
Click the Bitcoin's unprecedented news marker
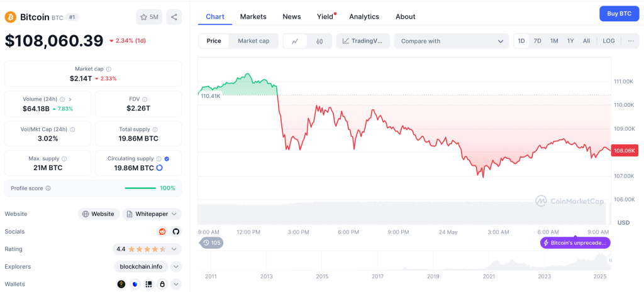tap(575, 242)
